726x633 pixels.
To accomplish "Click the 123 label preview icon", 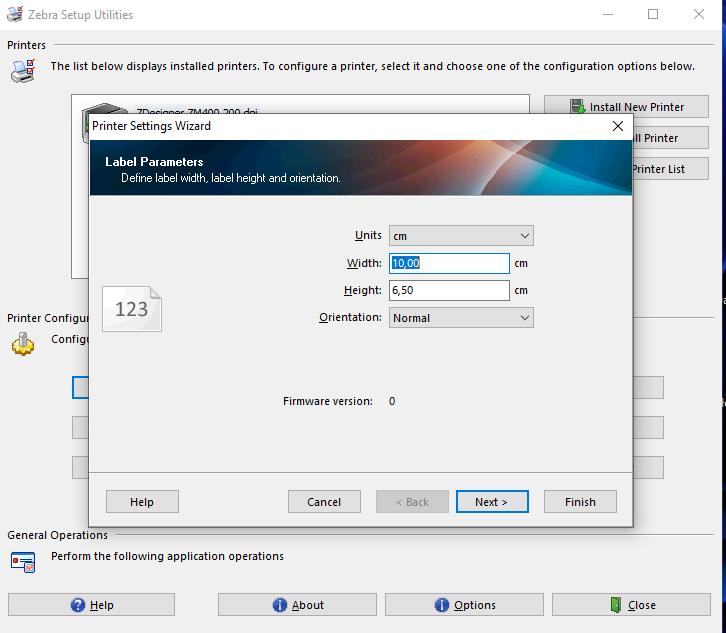I will point(132,309).
